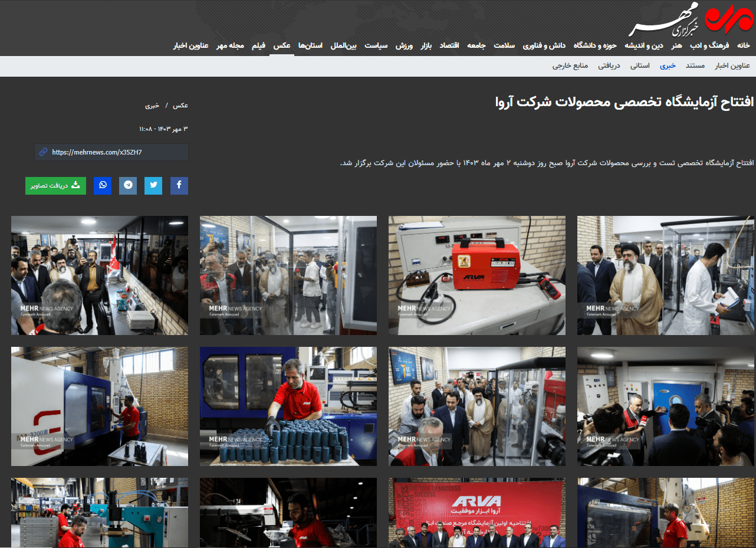Select the دریافتی submenu tab

[609, 65]
